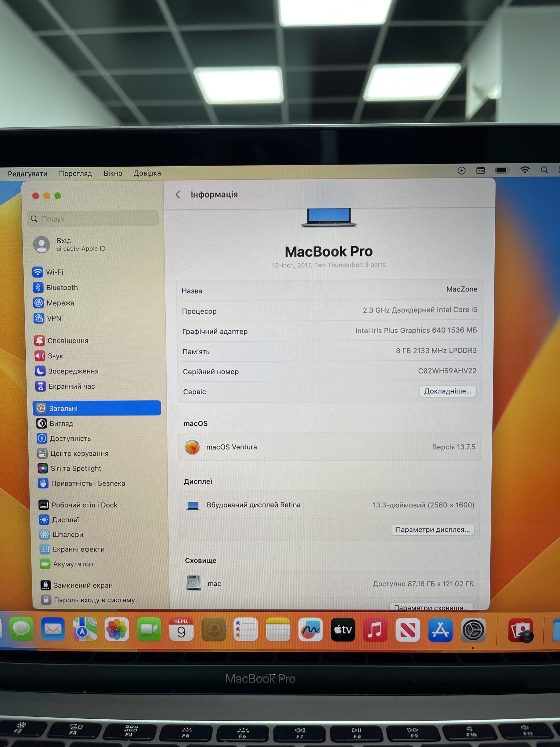560x747 pixels.
Task: Click Вбудований дисплей Retina row
Action: coord(330,505)
